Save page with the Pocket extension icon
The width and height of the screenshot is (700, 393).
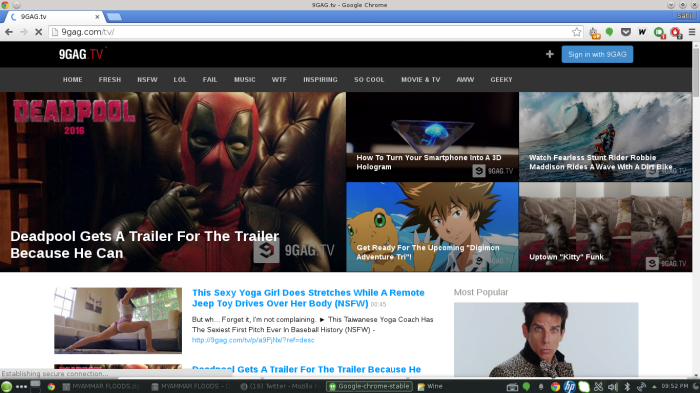(626, 32)
